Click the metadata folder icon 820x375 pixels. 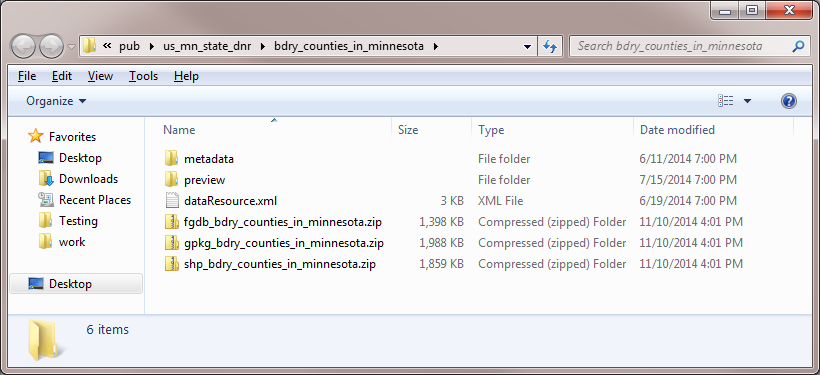click(172, 158)
